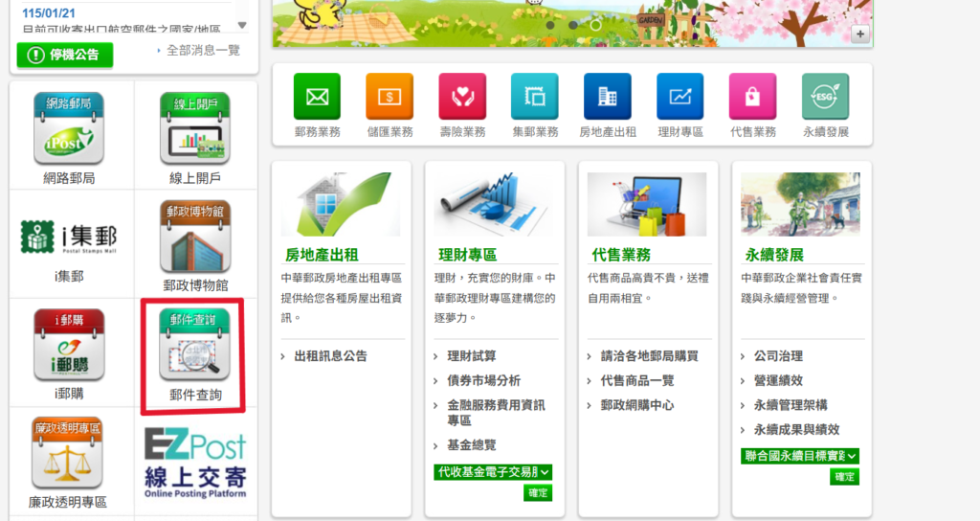This screenshot has height=521, width=980.
Task: Open the 債券市場分析 link
Action: (483, 380)
